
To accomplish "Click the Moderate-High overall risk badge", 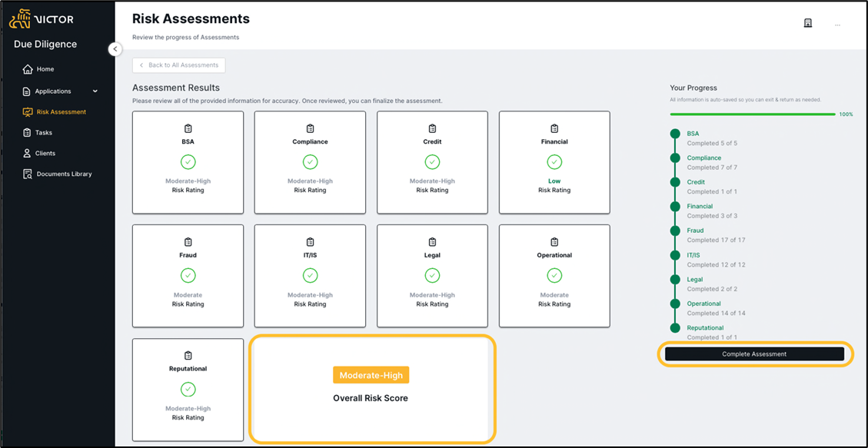I will click(371, 375).
